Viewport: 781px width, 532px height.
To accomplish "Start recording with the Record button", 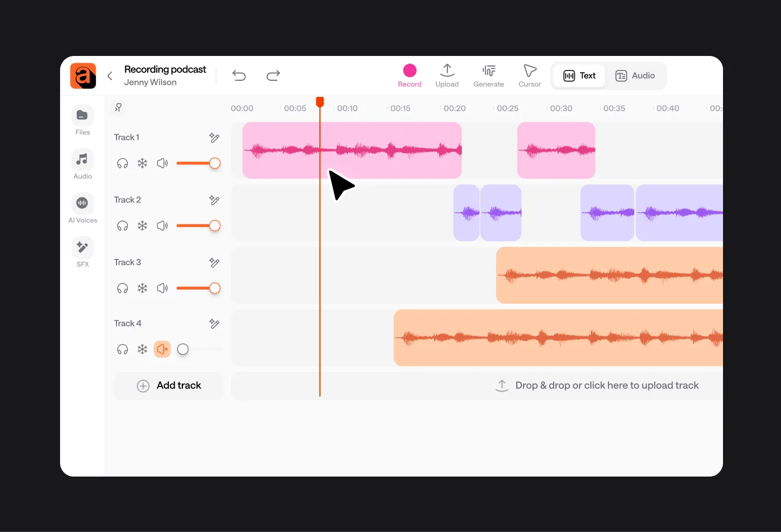I will (x=410, y=76).
